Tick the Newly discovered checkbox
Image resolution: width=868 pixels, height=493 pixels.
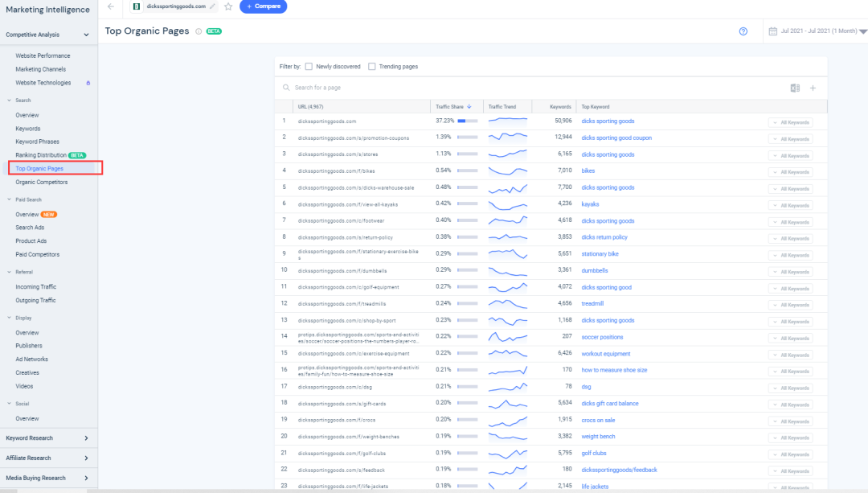[309, 67]
